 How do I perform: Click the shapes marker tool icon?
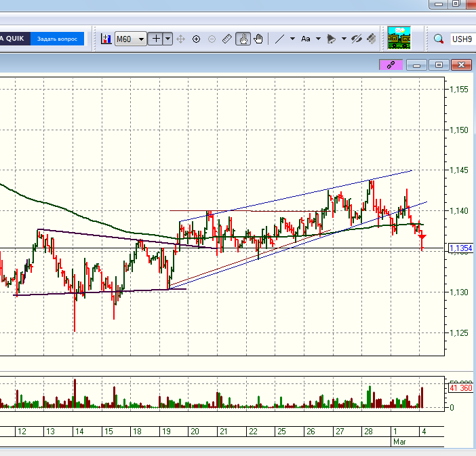332,39
